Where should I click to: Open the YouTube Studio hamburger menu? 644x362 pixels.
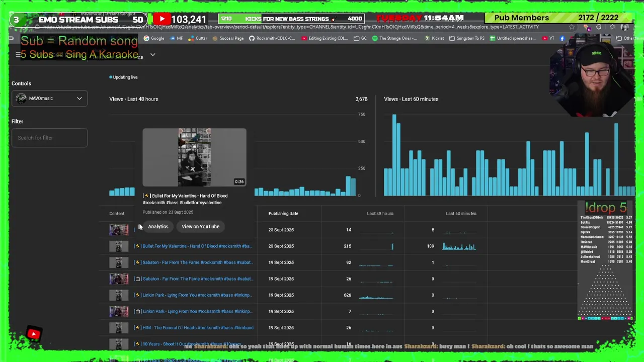18,54
